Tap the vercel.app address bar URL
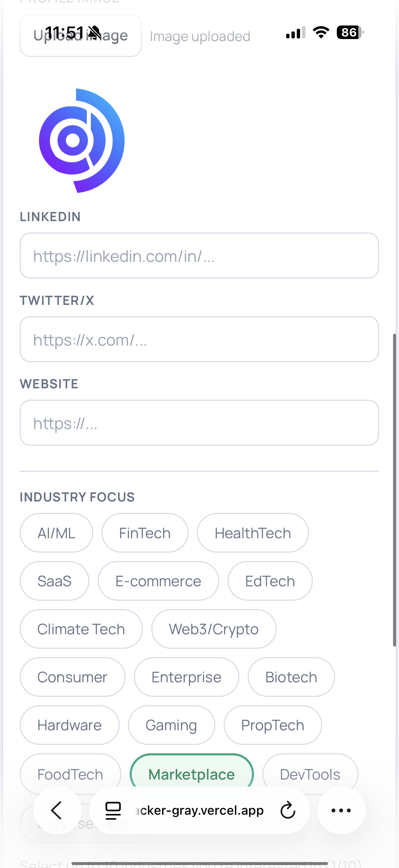The width and height of the screenshot is (399, 868). coord(199,810)
